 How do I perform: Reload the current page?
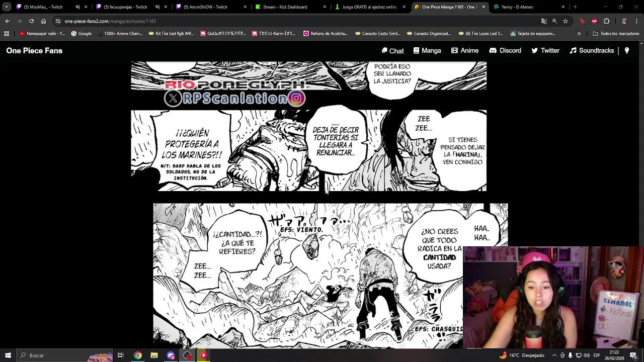click(x=31, y=21)
